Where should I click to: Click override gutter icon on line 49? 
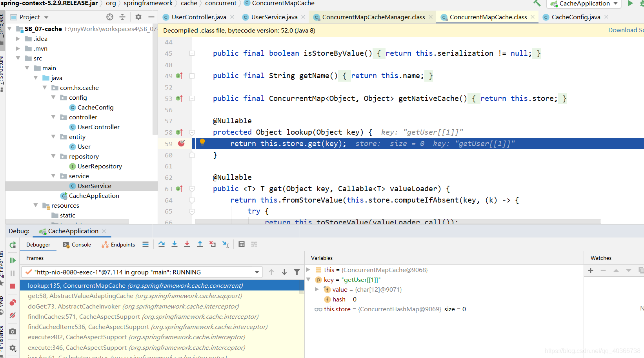tap(179, 76)
